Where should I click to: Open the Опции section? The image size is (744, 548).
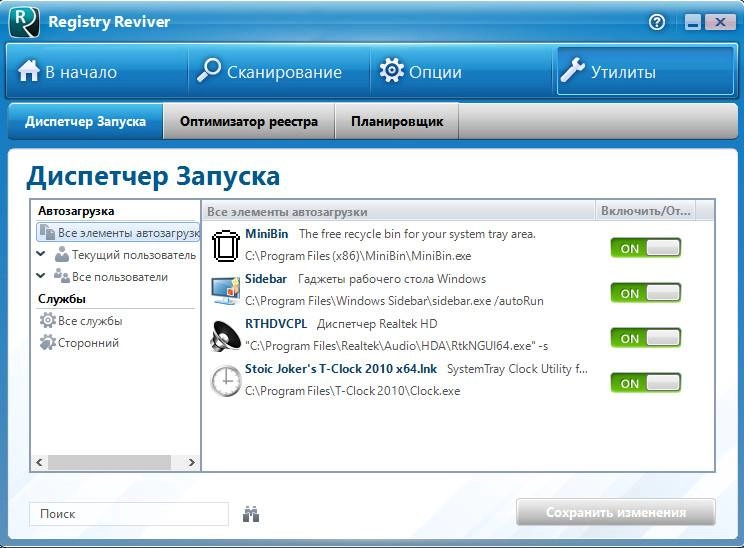click(461, 71)
